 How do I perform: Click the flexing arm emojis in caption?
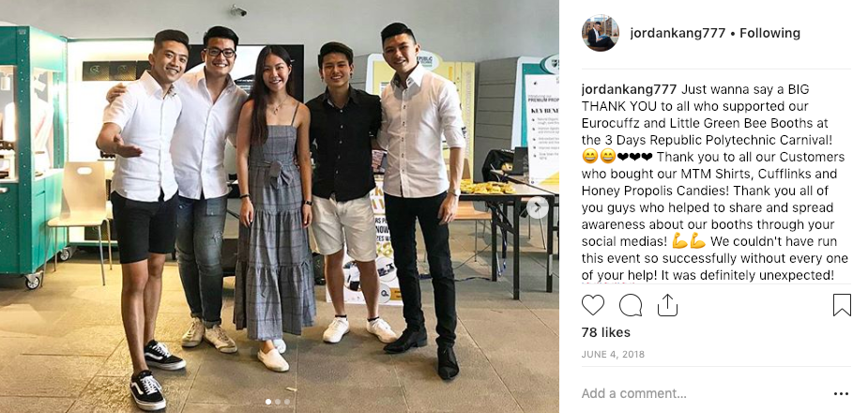[x=689, y=241]
